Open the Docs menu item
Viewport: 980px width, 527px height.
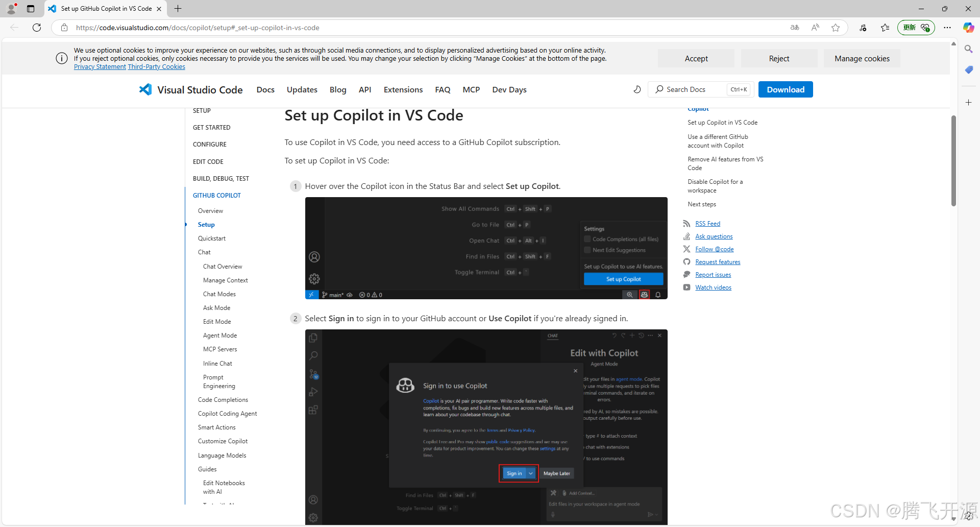[265, 89]
